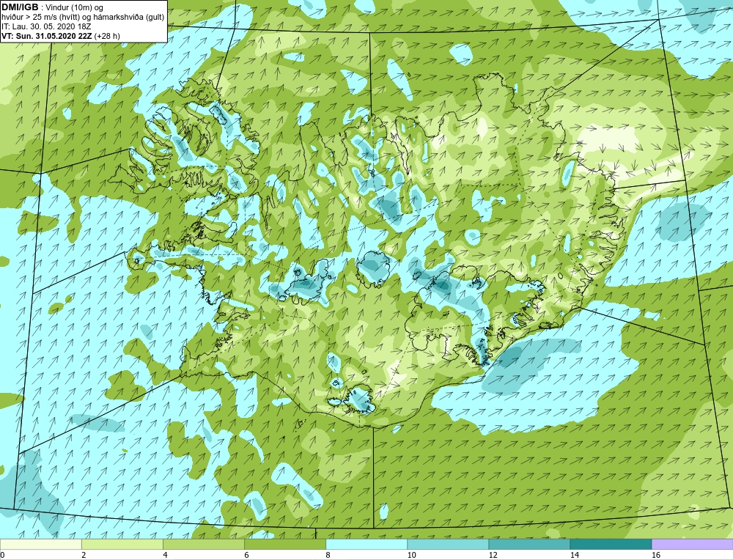Viewport: 733px width, 560px height.
Task: Select the 4–6 m/s green legend swatch
Action: (203, 544)
